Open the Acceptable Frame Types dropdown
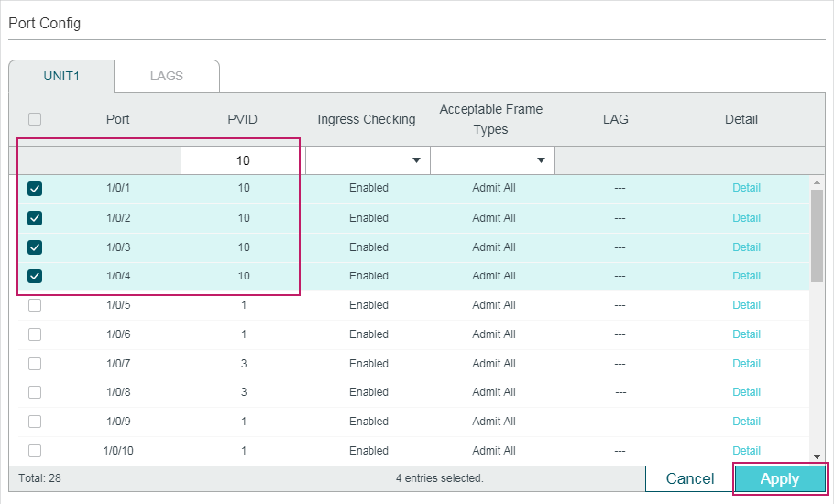 click(x=492, y=160)
